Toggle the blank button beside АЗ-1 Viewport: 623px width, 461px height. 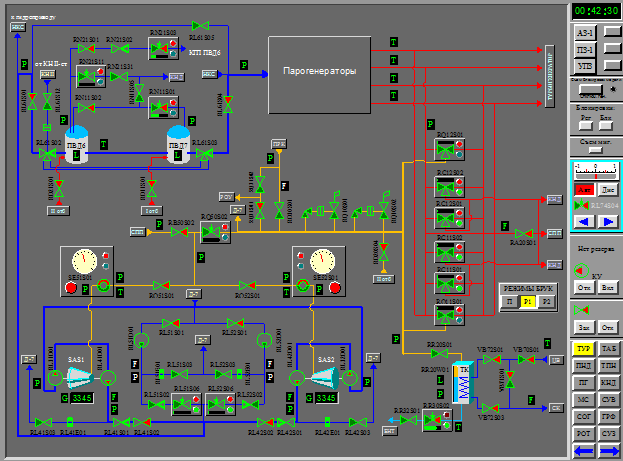pyautogui.click(x=611, y=31)
